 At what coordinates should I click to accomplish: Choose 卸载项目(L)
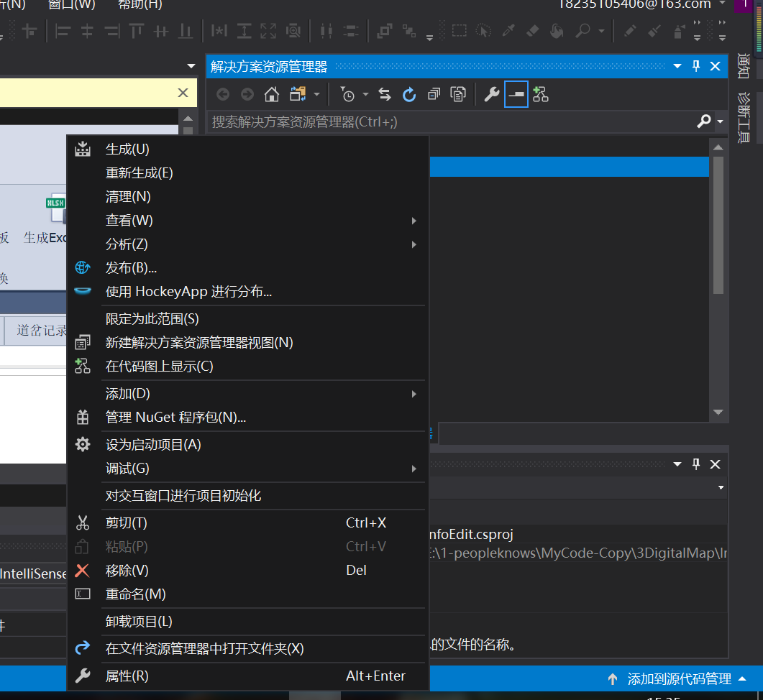[248, 621]
